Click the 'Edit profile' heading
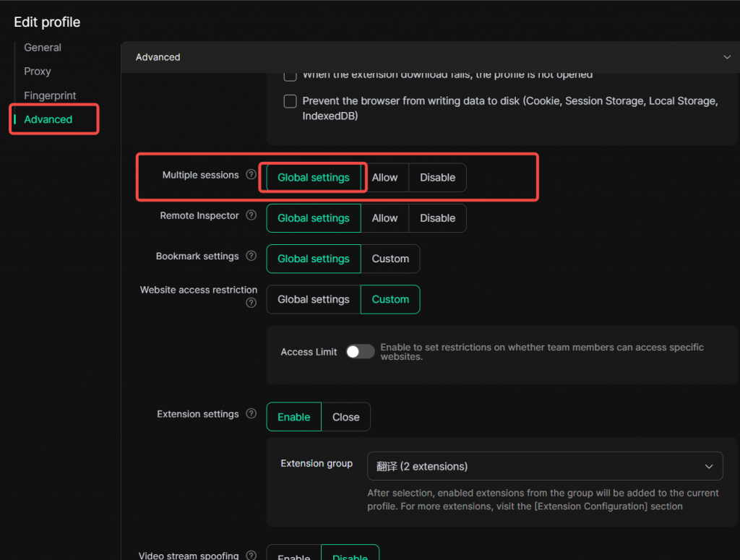The height and width of the screenshot is (560, 740). [x=47, y=22]
